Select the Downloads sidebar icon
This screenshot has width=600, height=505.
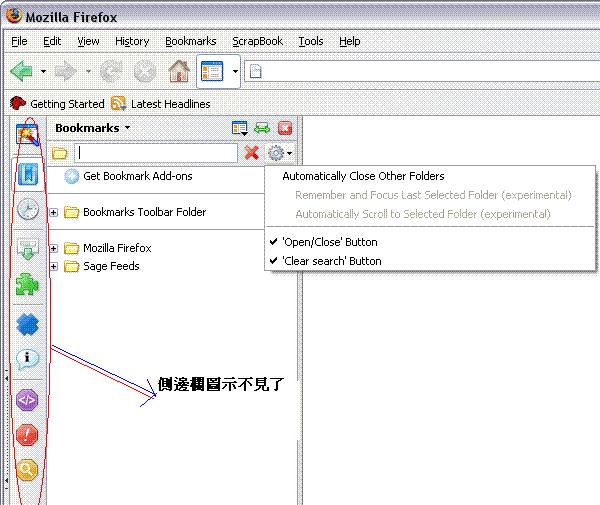tap(28, 249)
